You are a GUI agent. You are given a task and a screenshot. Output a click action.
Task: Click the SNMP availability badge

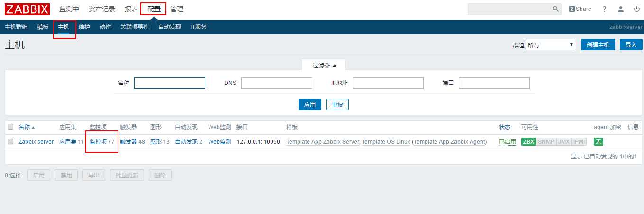(x=546, y=141)
